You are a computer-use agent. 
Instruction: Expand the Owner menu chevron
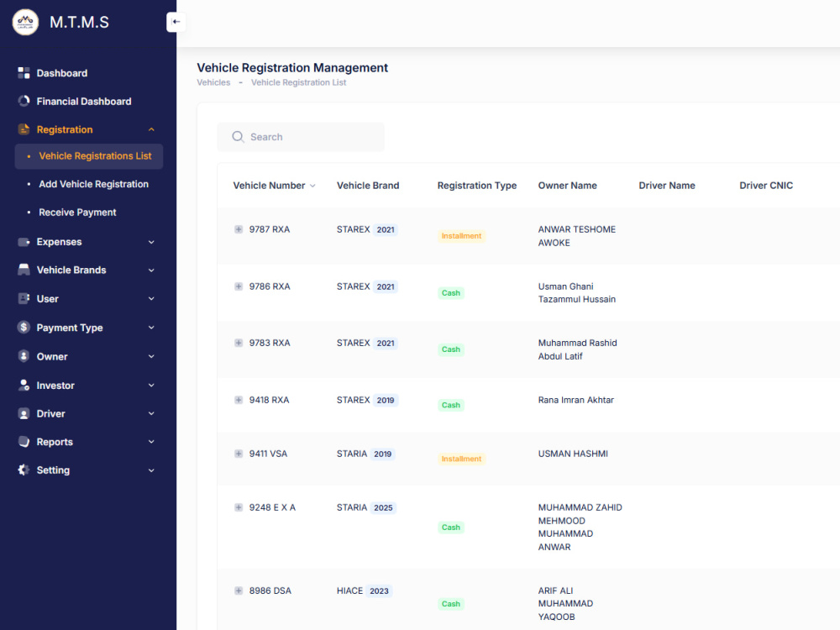point(151,356)
